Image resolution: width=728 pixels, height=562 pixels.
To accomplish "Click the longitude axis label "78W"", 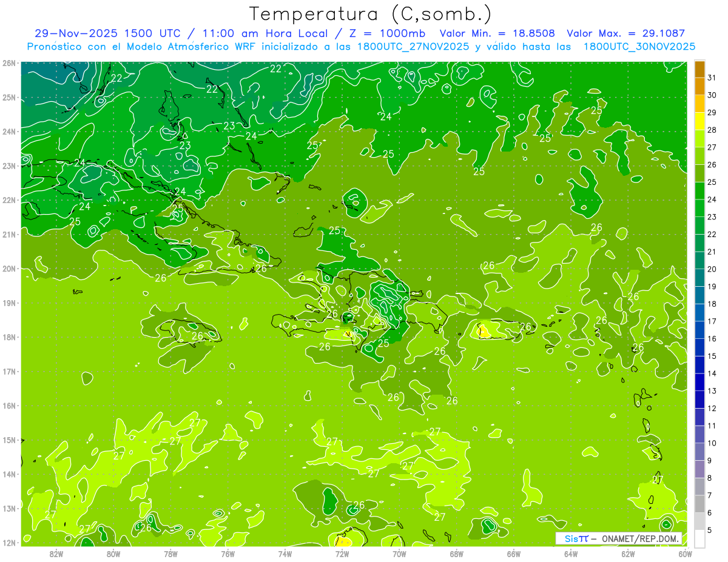I will point(170,554).
